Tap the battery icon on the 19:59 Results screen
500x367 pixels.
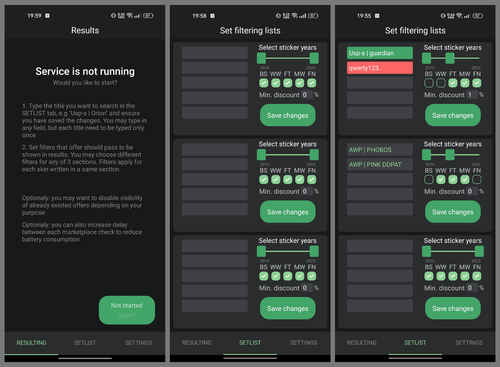[148, 16]
